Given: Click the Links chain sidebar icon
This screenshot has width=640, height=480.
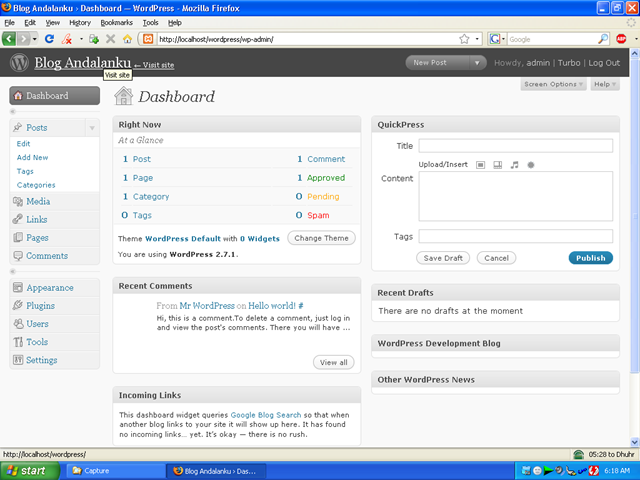Looking at the screenshot, I should point(18,219).
